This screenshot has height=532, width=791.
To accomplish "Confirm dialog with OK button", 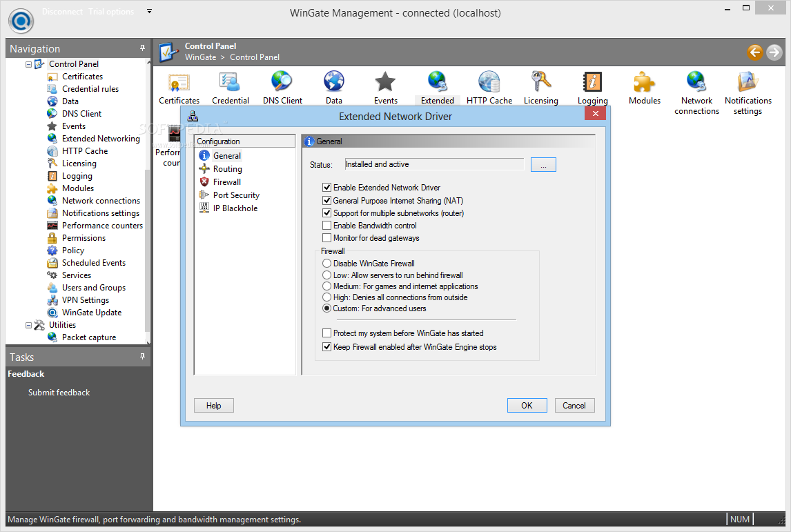I will tap(527, 406).
